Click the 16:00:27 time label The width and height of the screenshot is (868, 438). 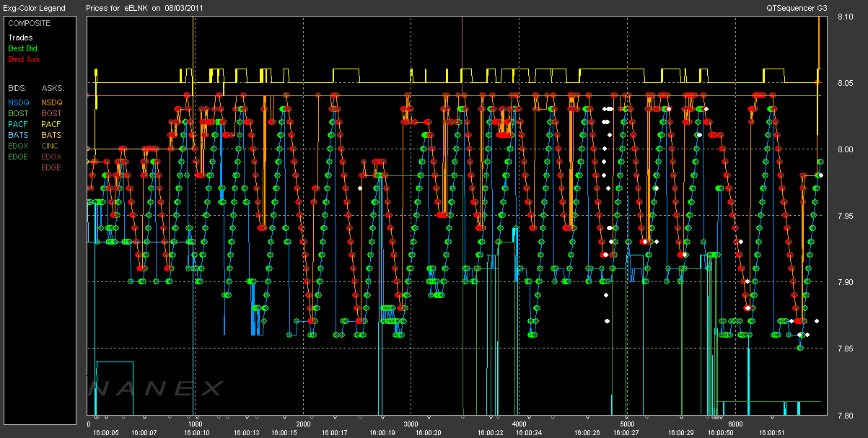(626, 433)
